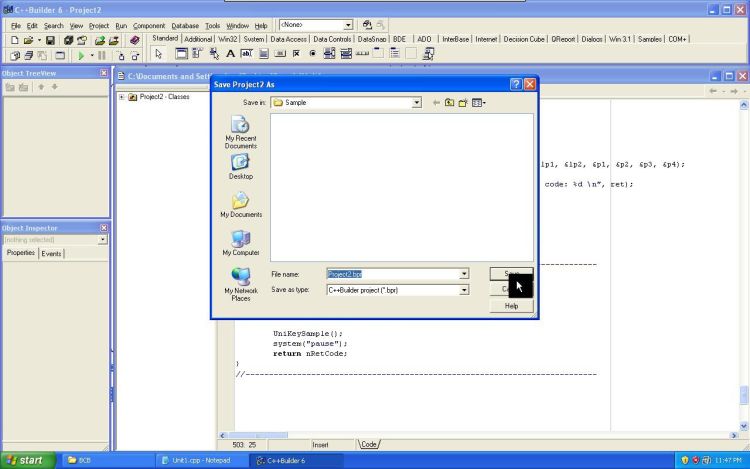Select the Frames component in palette

(181, 54)
